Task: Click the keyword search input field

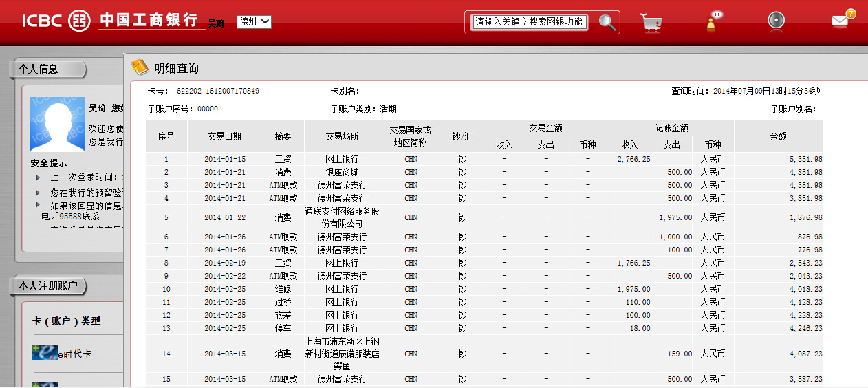Action: pyautogui.click(x=529, y=22)
